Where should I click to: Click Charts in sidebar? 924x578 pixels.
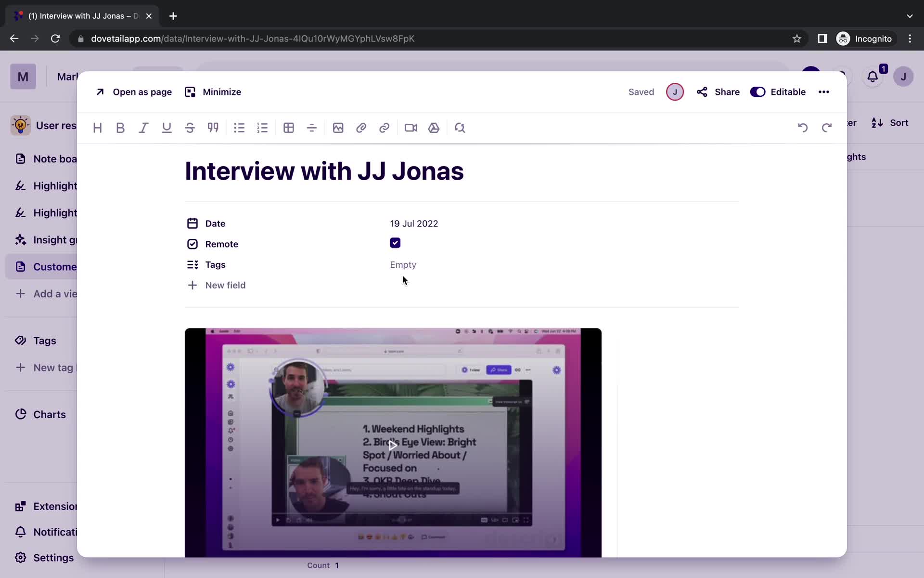coord(49,414)
